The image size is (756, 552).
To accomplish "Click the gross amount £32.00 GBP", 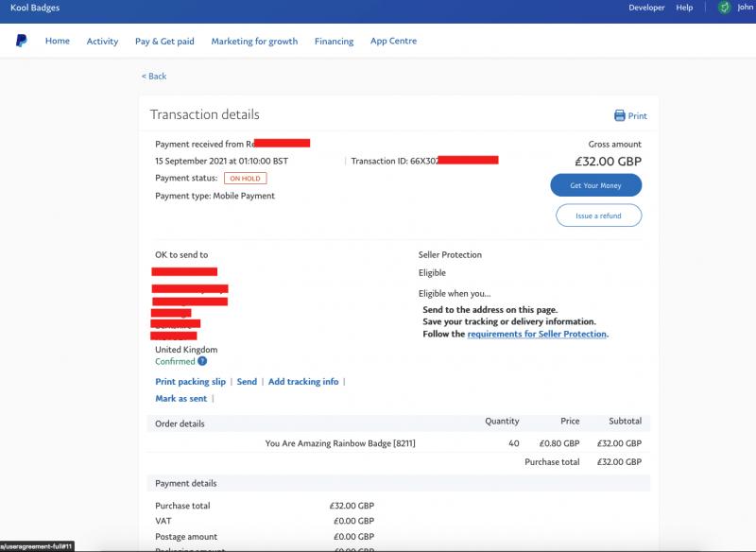I will pos(609,162).
